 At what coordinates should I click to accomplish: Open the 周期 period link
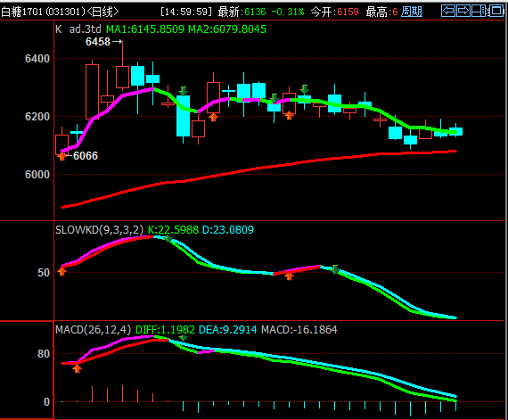[x=412, y=12]
